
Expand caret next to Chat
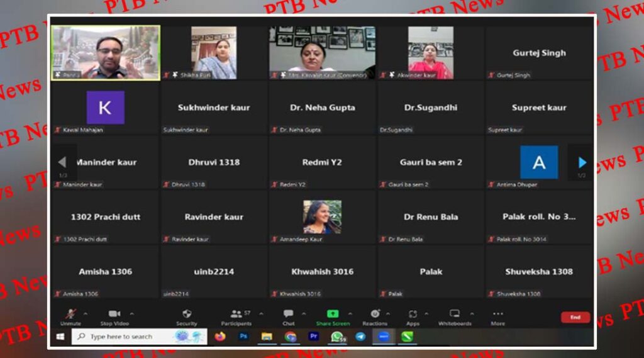click(304, 314)
